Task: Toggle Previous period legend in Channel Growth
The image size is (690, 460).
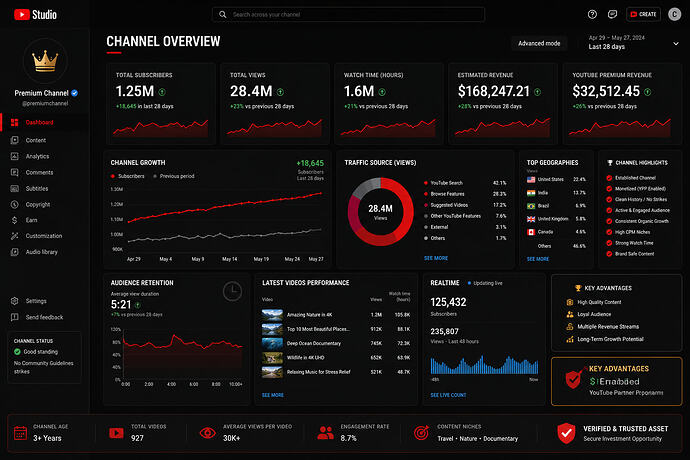Action: point(173,176)
